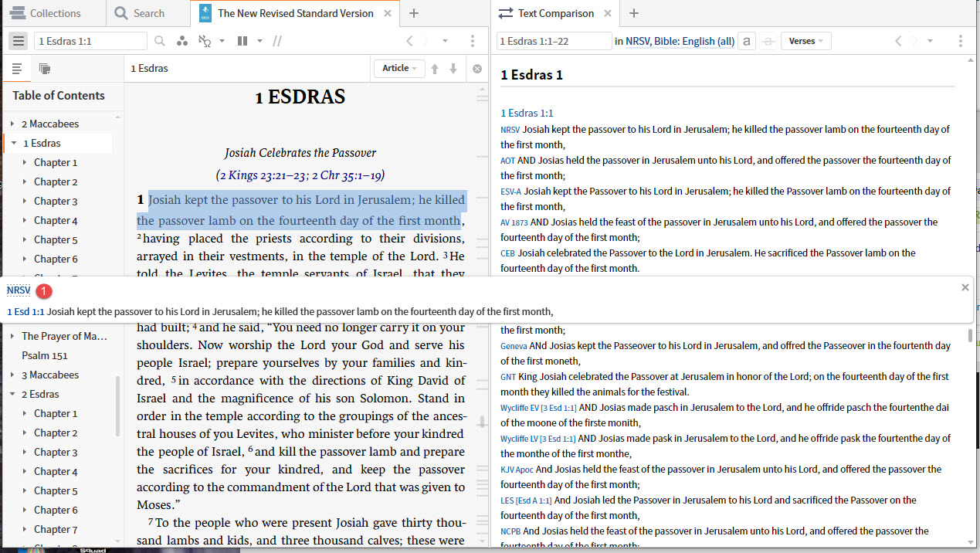Click the 1 Esd 1:1 popup reference link

(x=25, y=311)
